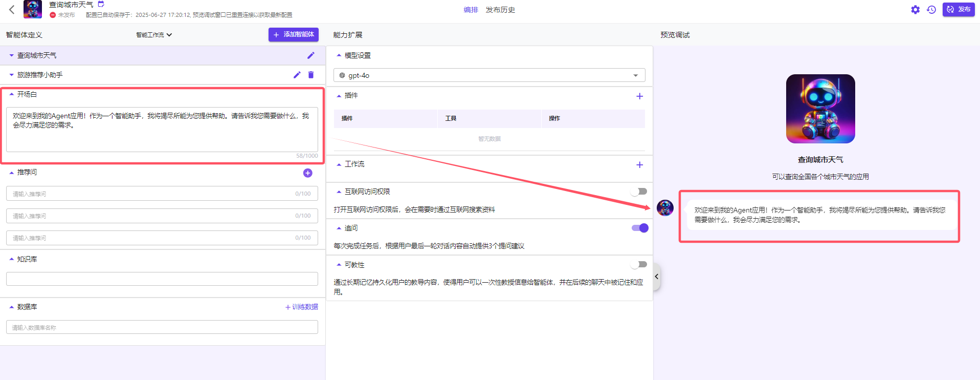
Task: Click the 知识库 input box
Action: click(162, 279)
